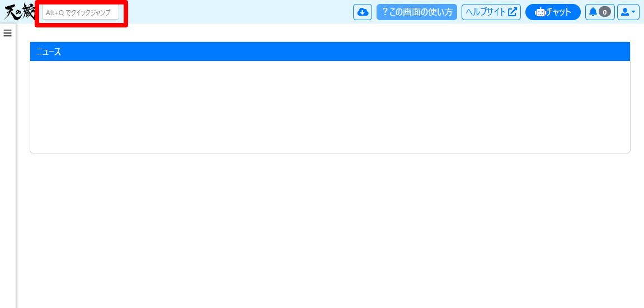The width and height of the screenshot is (644, 308).
Task: Click the ニュース title text
Action: [49, 52]
